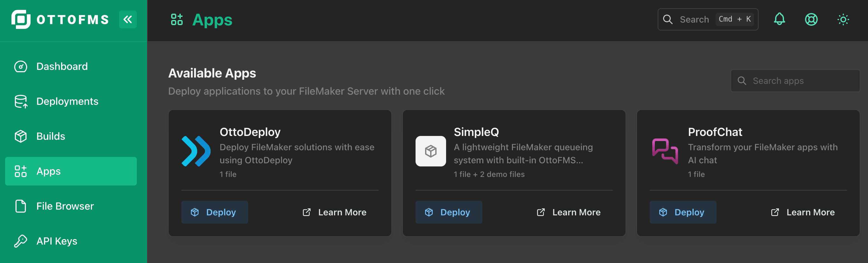
Task: Navigate to API Keys
Action: click(x=71, y=241)
